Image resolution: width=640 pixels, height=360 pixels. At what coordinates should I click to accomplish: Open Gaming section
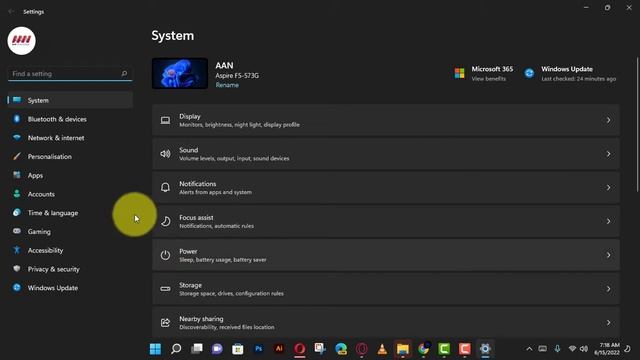click(x=70, y=232)
